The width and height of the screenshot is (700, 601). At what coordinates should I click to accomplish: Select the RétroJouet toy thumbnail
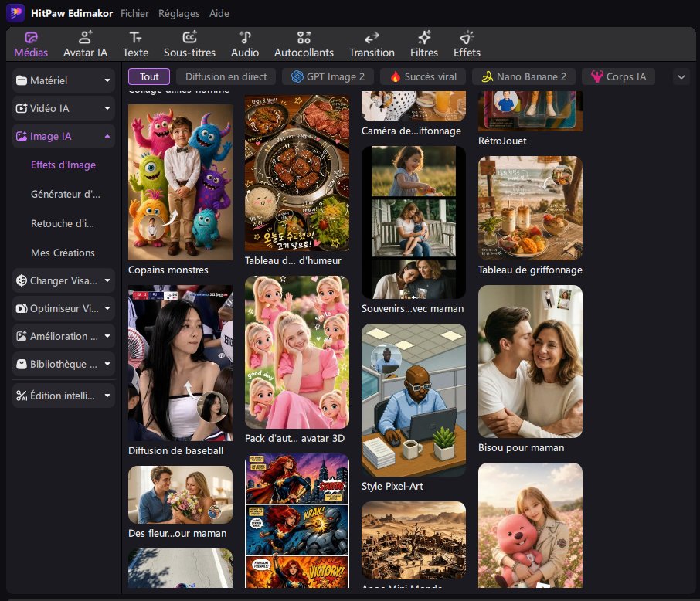530,110
